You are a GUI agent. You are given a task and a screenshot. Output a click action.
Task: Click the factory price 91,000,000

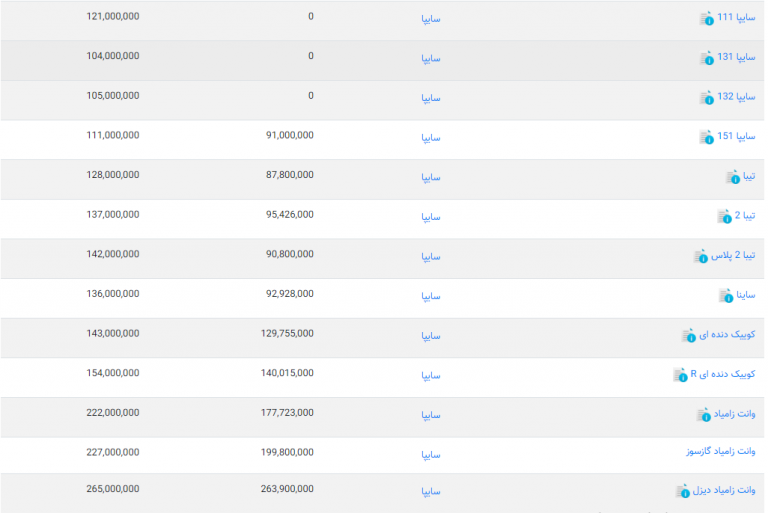tap(290, 136)
